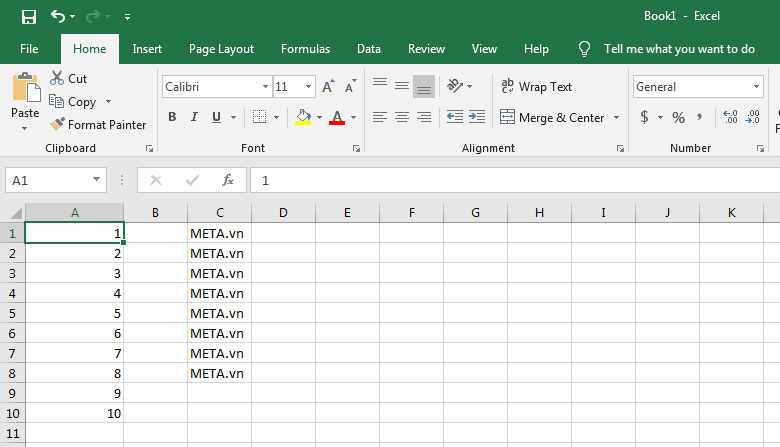Open the Insert Function fx button

coord(228,180)
